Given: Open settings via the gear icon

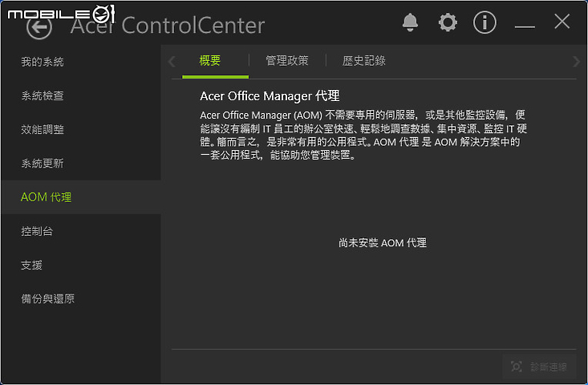Looking at the screenshot, I should click(448, 22).
